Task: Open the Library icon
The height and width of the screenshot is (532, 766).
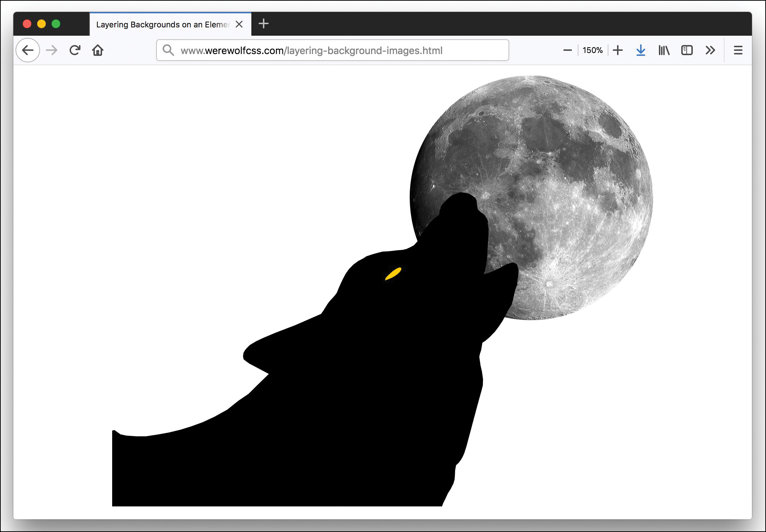Action: pos(664,50)
